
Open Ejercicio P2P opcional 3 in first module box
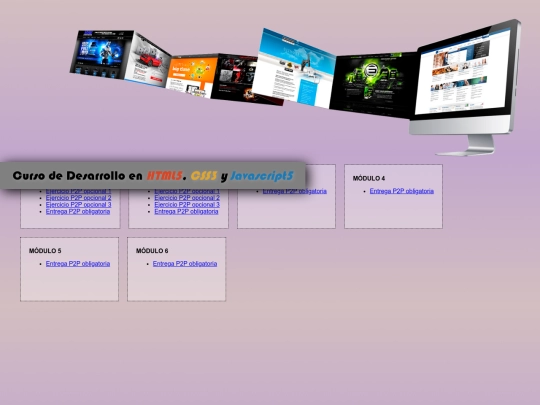[x=79, y=205]
